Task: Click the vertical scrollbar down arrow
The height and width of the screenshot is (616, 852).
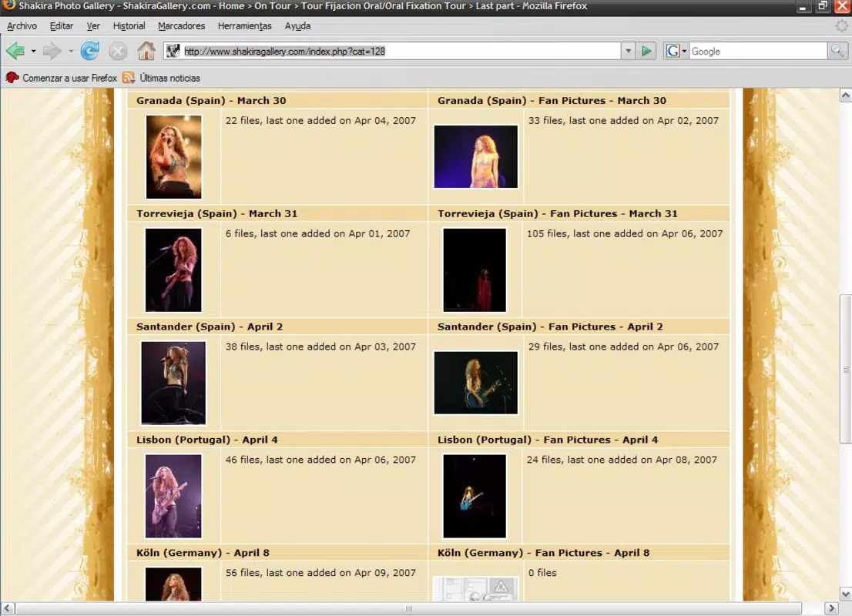Action: (846, 594)
